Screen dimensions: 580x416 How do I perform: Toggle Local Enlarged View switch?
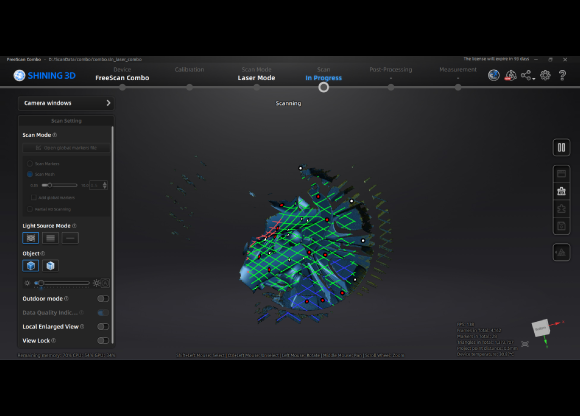click(x=103, y=327)
